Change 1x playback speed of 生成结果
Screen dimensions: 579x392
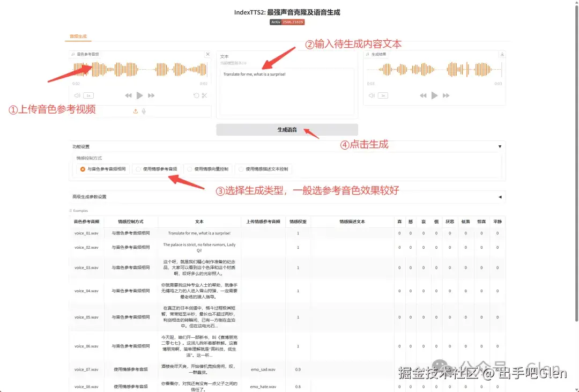point(383,95)
